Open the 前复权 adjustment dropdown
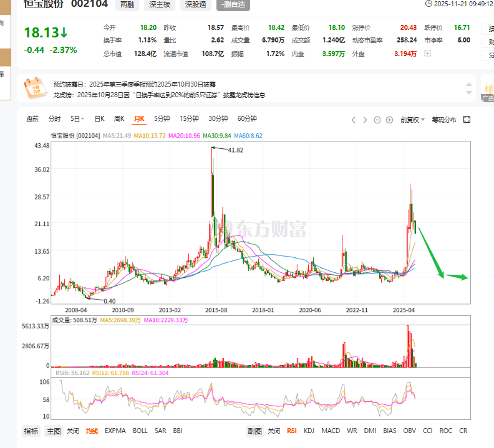 click(x=412, y=120)
